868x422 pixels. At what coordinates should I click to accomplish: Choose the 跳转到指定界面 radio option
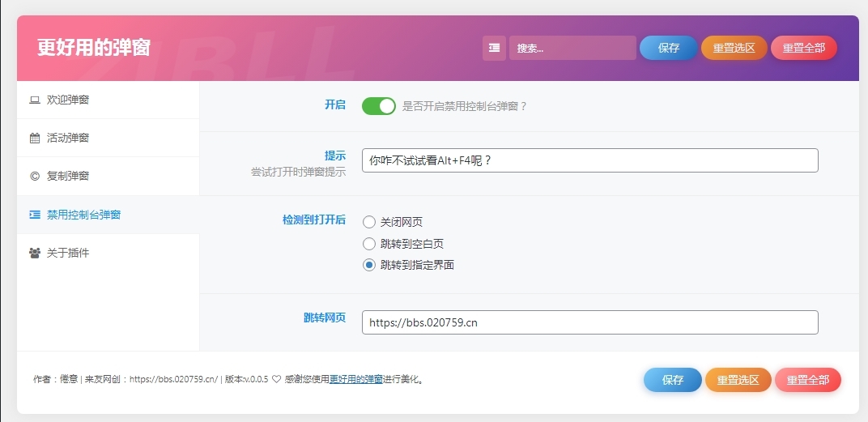click(x=369, y=265)
